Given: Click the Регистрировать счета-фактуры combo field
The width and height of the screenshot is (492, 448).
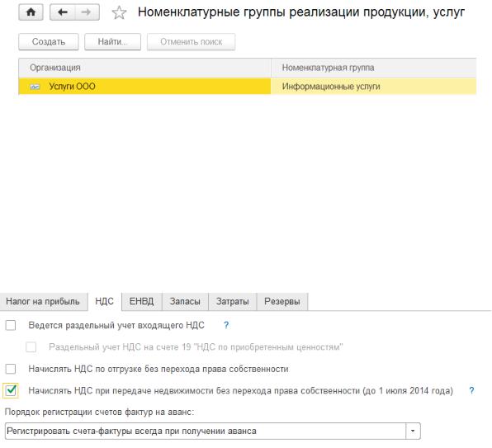Looking at the screenshot, I should pyautogui.click(x=206, y=431).
